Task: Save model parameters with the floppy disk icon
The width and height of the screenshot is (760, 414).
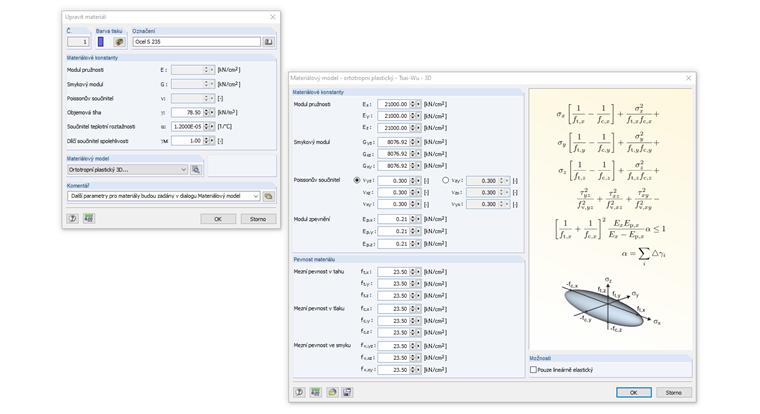Action: coord(348,392)
